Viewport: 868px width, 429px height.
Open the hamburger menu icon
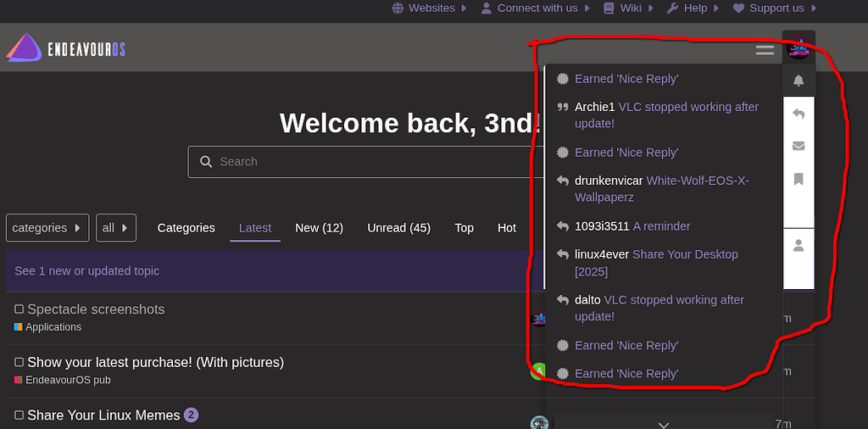tap(765, 51)
